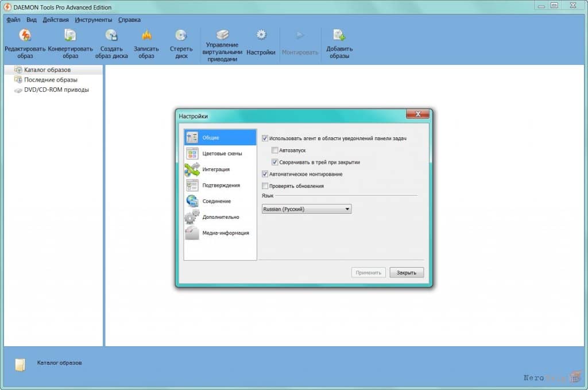Viewport: 588px width, 390px height.
Task: Choose the Стереть диск toolbar icon
Action: tap(181, 36)
